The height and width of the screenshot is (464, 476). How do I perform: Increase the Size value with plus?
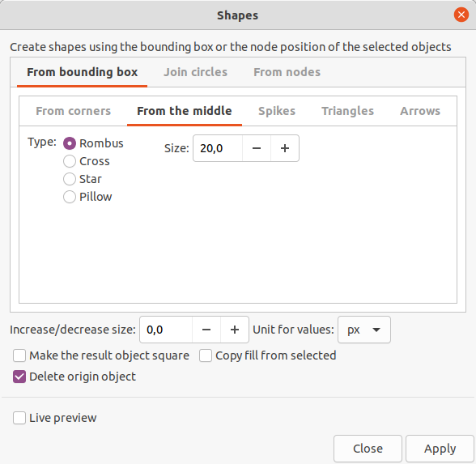[285, 148]
